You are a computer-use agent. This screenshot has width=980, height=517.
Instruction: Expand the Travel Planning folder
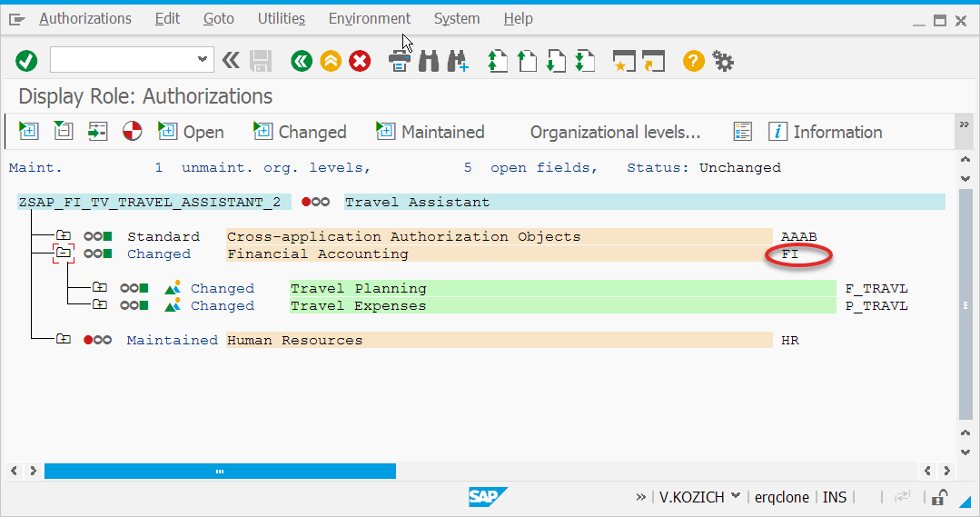point(99,287)
